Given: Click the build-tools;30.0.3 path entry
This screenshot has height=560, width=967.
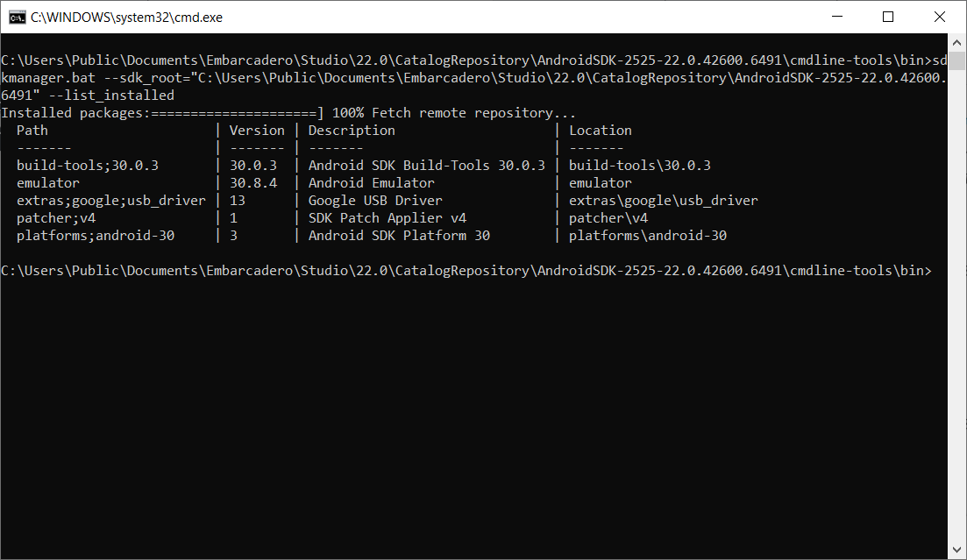Looking at the screenshot, I should click(x=88, y=166).
